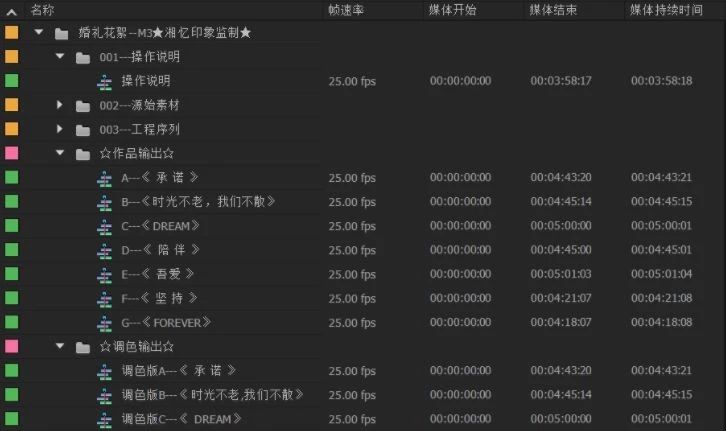Click the folder icon of 003---工程序列
Image resolution: width=726 pixels, height=431 pixels.
(x=83, y=130)
